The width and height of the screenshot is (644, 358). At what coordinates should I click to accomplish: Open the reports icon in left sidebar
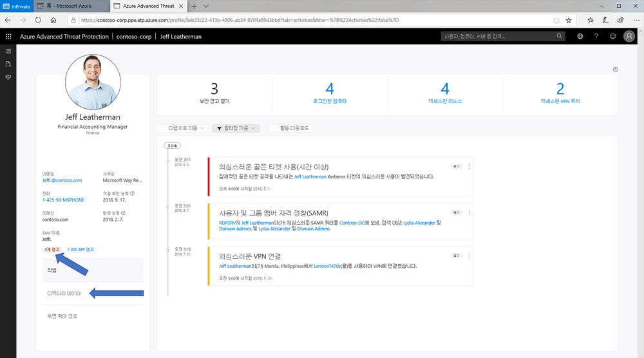point(8,64)
